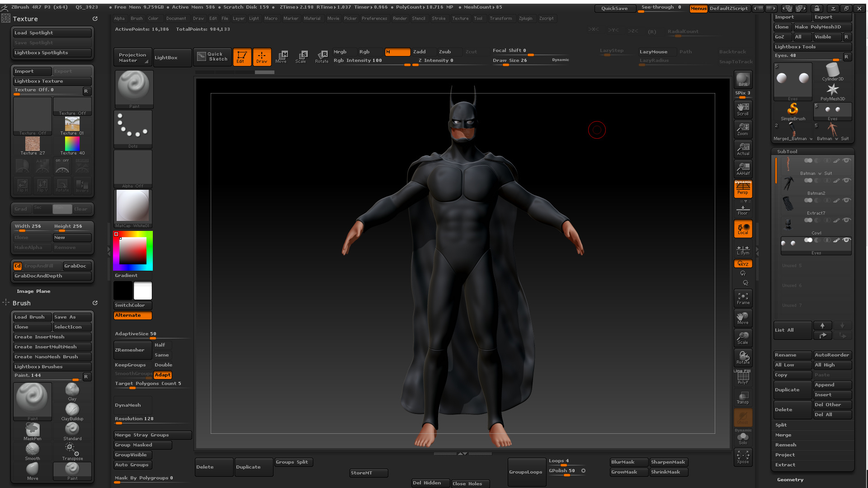
Task: Toggle Persp perspective mode
Action: click(x=743, y=189)
